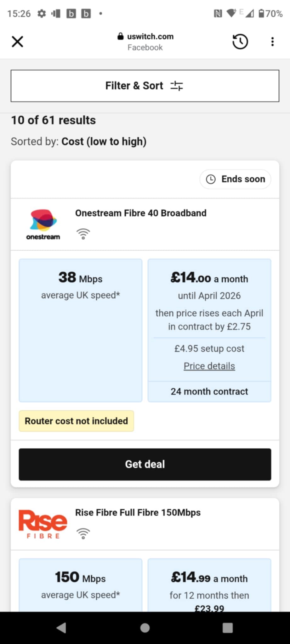Select the Onestream Fibre 40 Broadband title
This screenshot has width=290, height=644.
pyautogui.click(x=141, y=213)
